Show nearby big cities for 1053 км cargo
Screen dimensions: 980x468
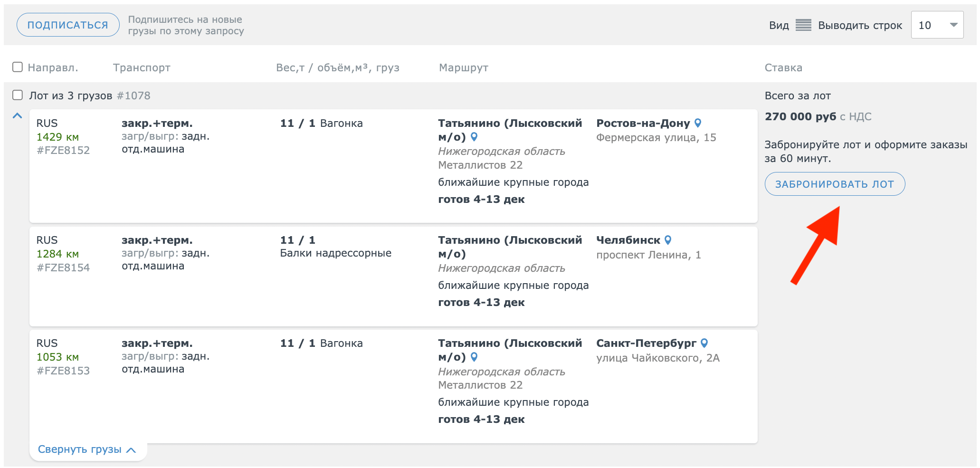[513, 402]
